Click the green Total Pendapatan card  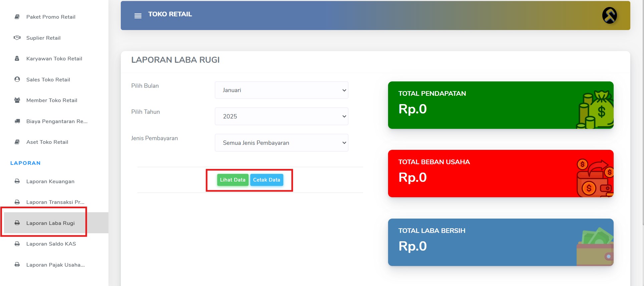[x=501, y=105]
